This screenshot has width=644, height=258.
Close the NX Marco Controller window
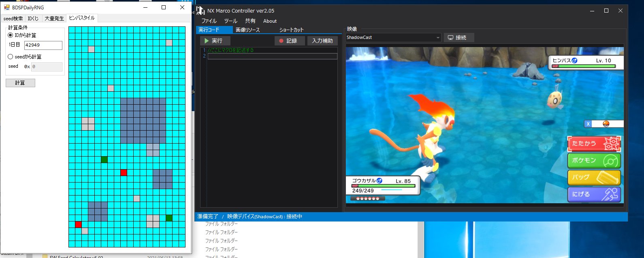click(x=621, y=11)
